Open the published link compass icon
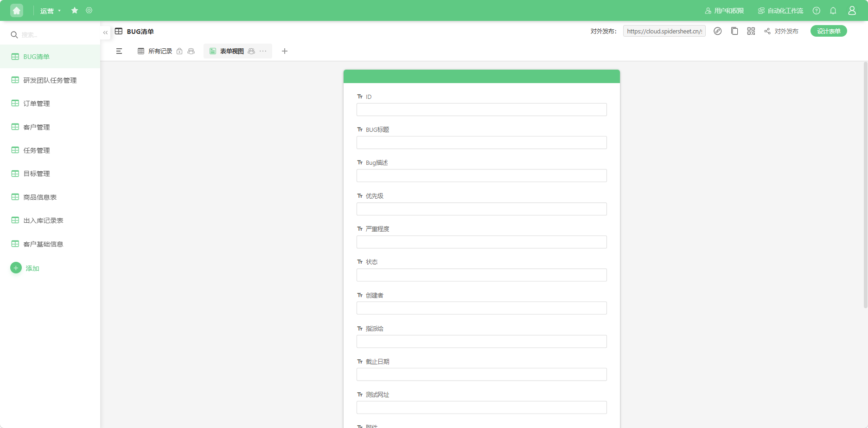 [718, 31]
